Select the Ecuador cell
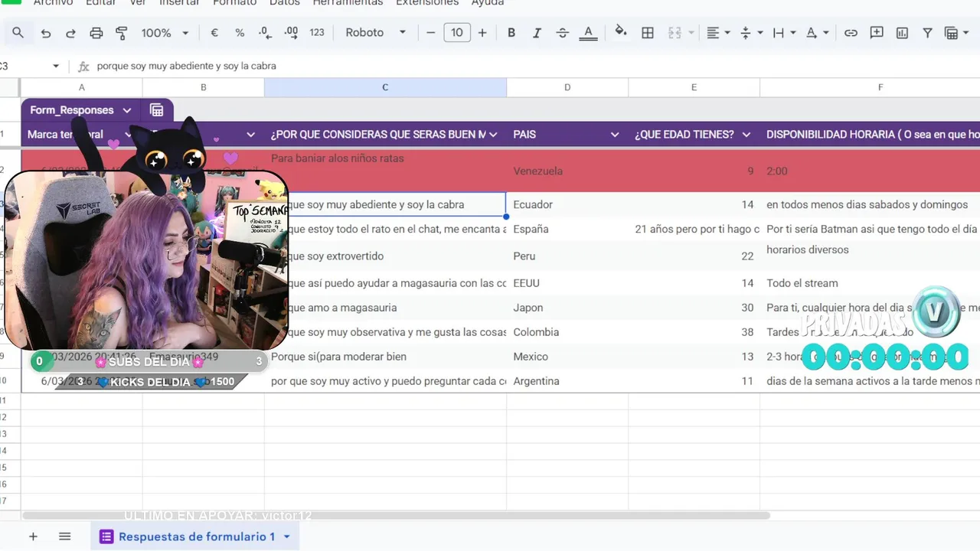The image size is (980, 551). point(567,204)
